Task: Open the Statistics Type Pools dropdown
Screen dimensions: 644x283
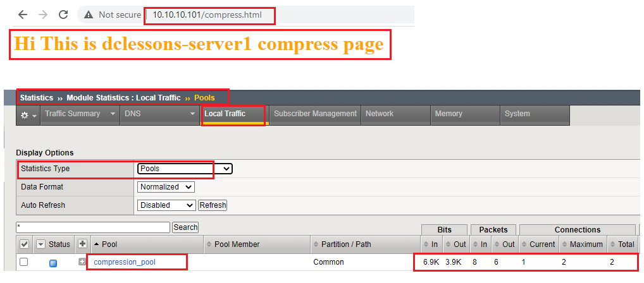Action: point(185,169)
